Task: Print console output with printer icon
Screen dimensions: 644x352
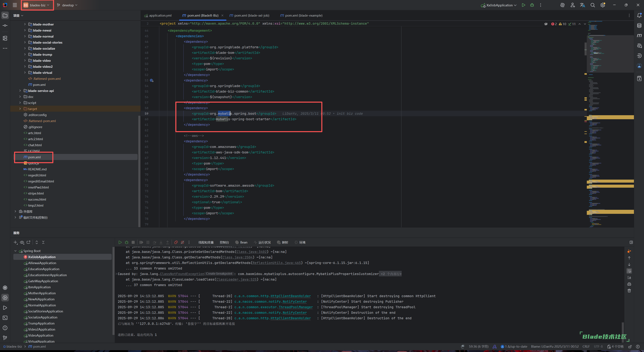Action: coord(629,284)
